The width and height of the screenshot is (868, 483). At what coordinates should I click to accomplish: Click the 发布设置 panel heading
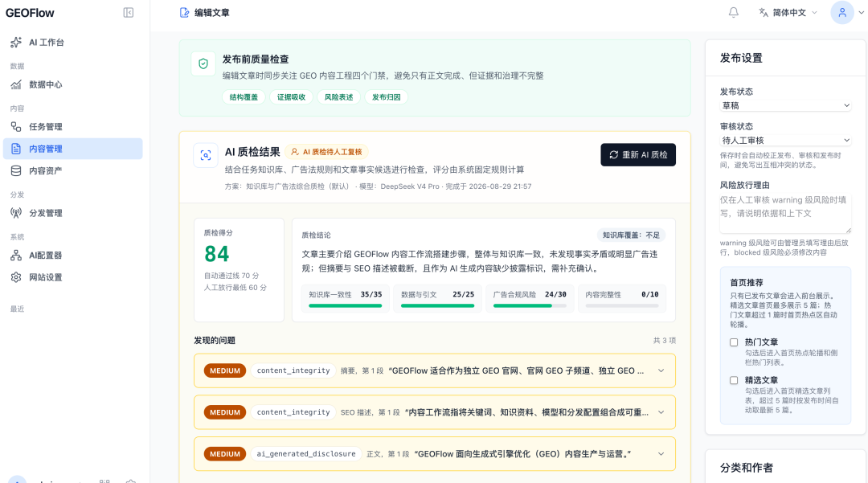[741, 58]
